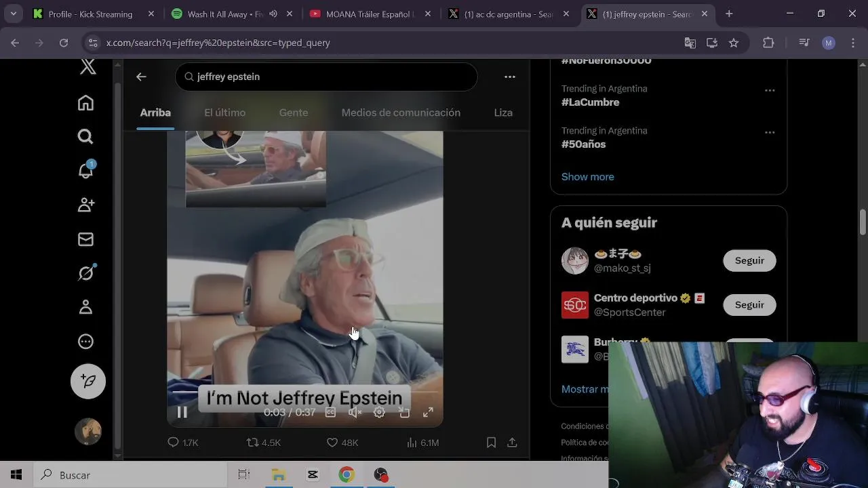The height and width of the screenshot is (488, 868).
Task: Seek on the video progress bar
Action: tap(305, 392)
